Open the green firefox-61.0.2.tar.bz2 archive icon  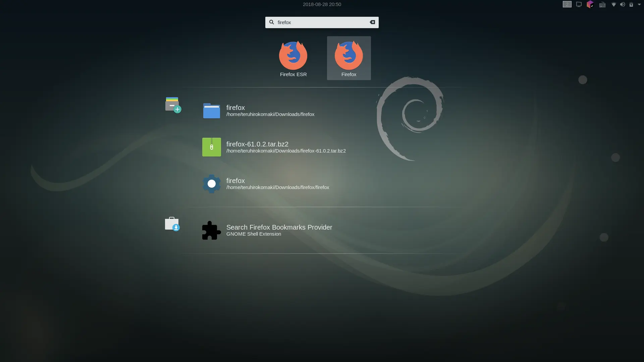click(211, 147)
